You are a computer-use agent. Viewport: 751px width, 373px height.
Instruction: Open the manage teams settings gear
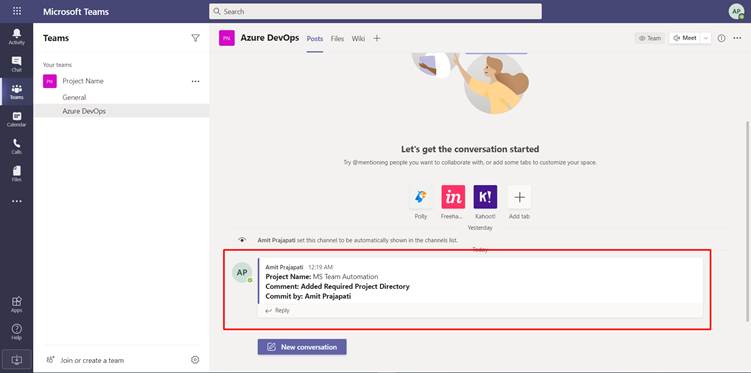tap(195, 360)
